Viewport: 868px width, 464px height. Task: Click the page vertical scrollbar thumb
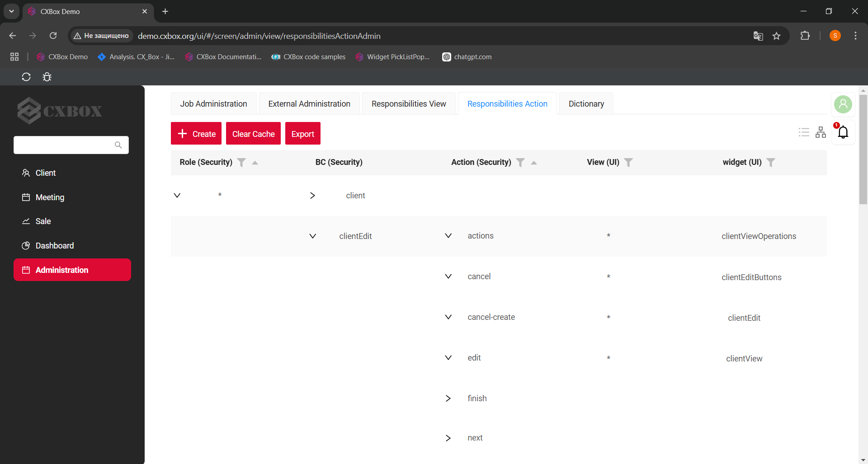point(863,149)
